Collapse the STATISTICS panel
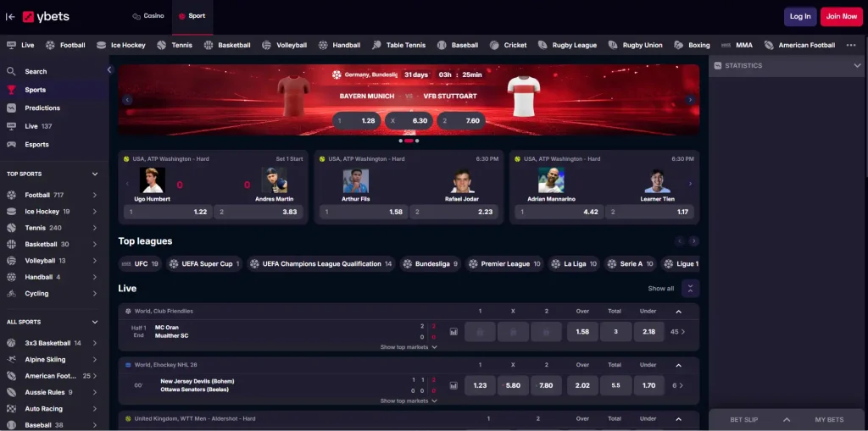 [x=858, y=66]
